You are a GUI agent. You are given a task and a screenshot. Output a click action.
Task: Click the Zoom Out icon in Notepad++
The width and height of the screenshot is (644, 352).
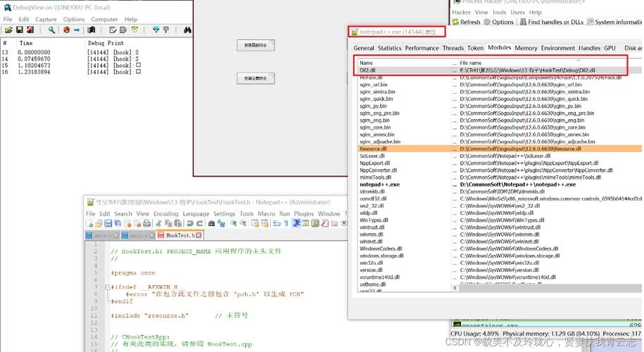click(243, 223)
